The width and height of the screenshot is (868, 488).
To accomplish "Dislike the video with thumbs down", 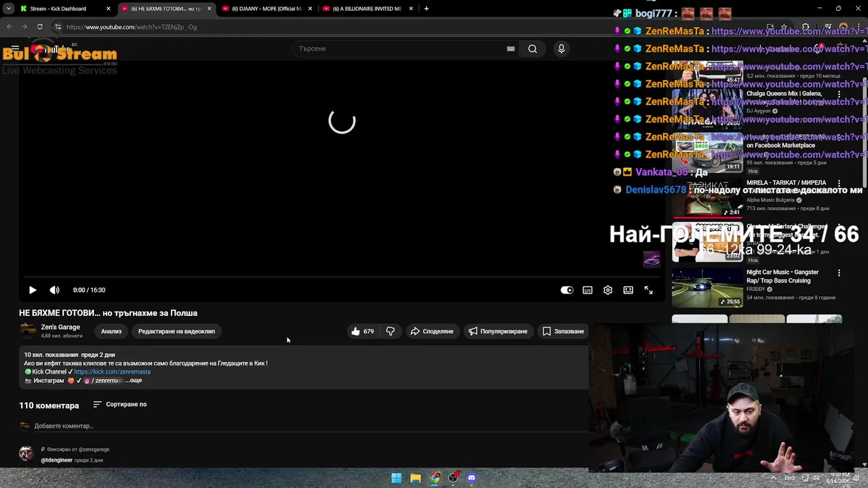I will point(391,331).
